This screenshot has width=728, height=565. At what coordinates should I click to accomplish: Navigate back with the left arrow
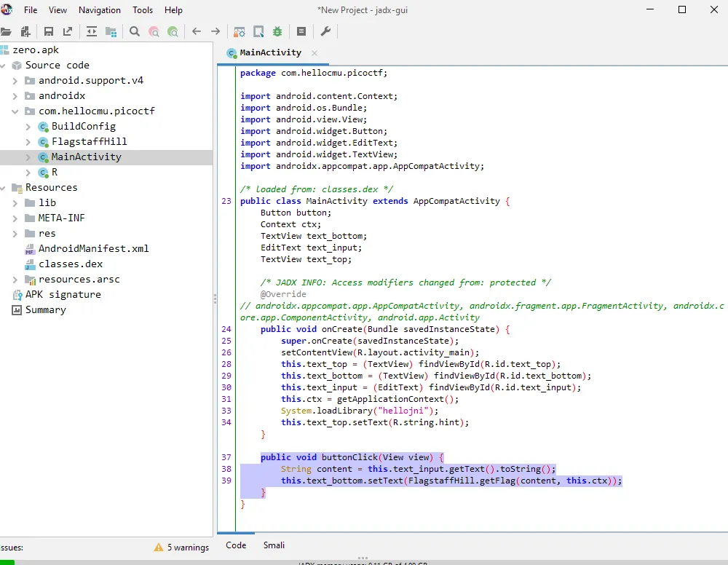(197, 31)
